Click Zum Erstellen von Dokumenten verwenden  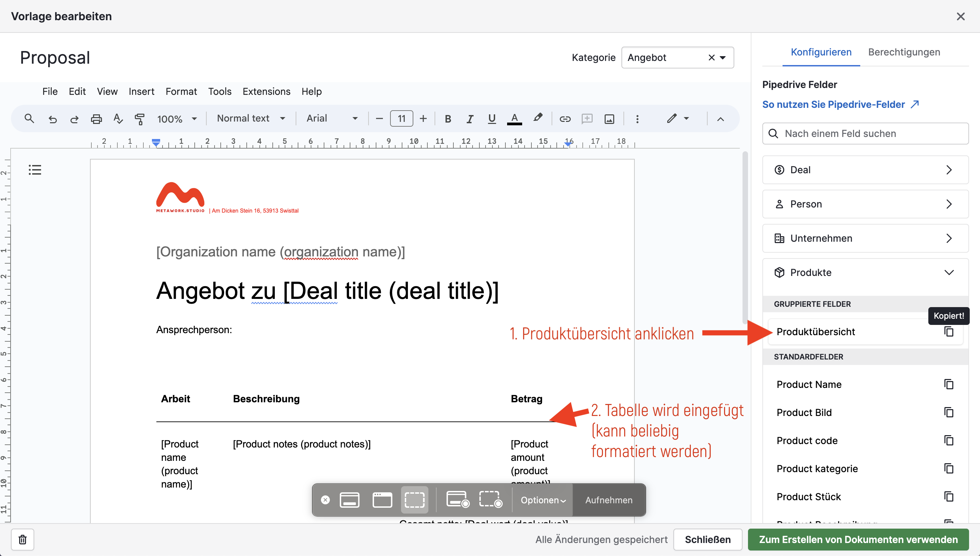(858, 539)
